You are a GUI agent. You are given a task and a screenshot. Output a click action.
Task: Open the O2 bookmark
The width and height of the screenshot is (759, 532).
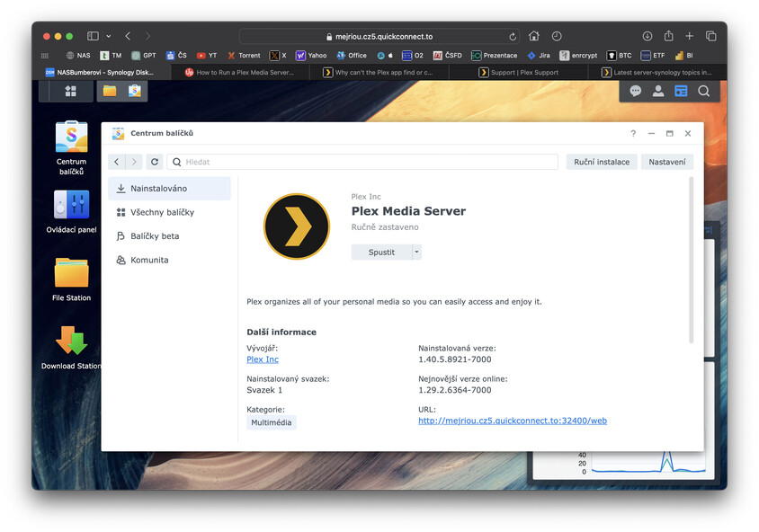coord(413,56)
